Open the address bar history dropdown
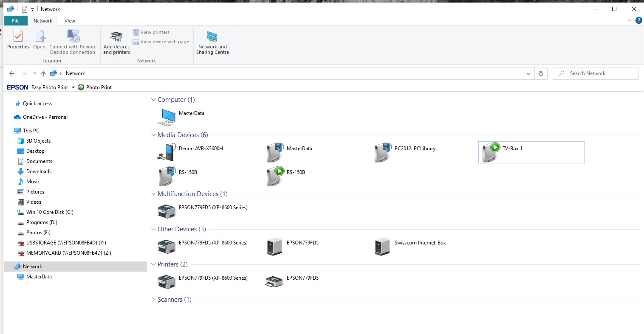644x334 pixels. (x=528, y=73)
